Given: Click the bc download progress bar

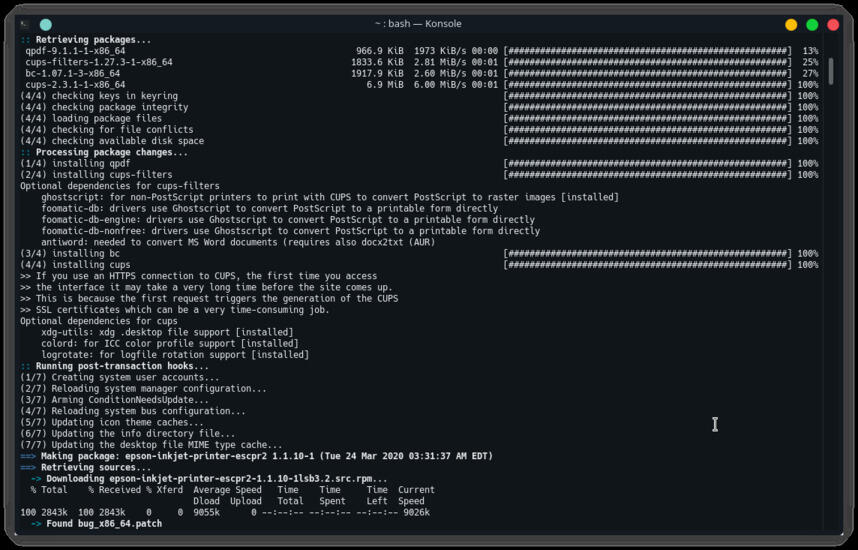Looking at the screenshot, I should click(x=647, y=73).
